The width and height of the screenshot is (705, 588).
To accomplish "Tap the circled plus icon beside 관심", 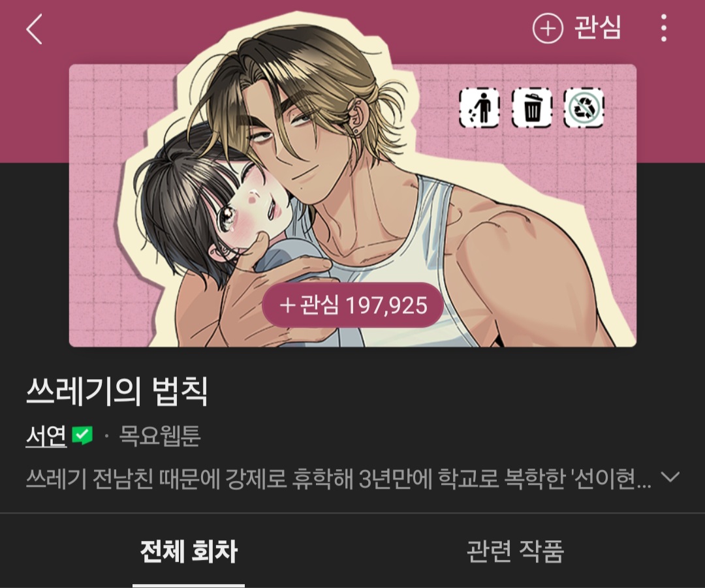I will coord(547,28).
